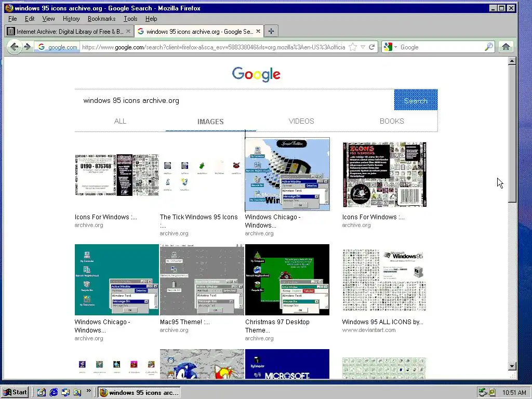The width and height of the screenshot is (532, 399).
Task: Click the 10:51 AM system clock
Action: 514,393
